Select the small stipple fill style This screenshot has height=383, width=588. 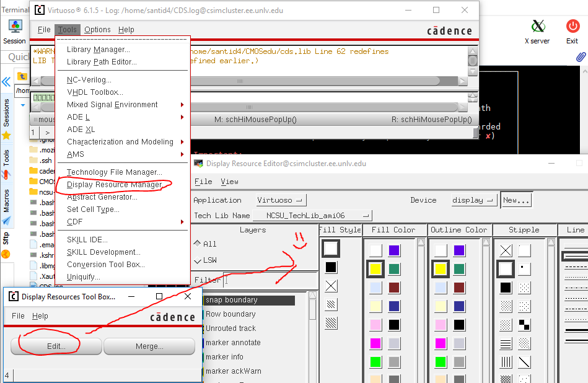click(331, 304)
